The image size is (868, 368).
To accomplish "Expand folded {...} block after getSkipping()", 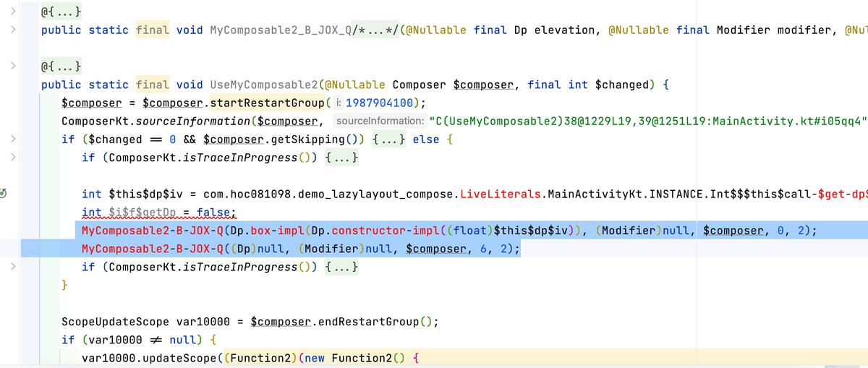I will pyautogui.click(x=389, y=139).
